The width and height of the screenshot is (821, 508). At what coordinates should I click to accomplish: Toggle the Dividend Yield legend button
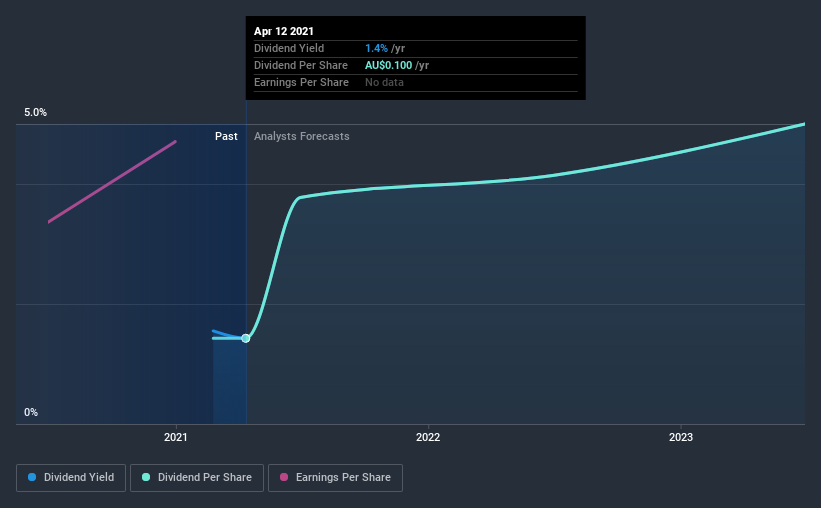click(71, 478)
